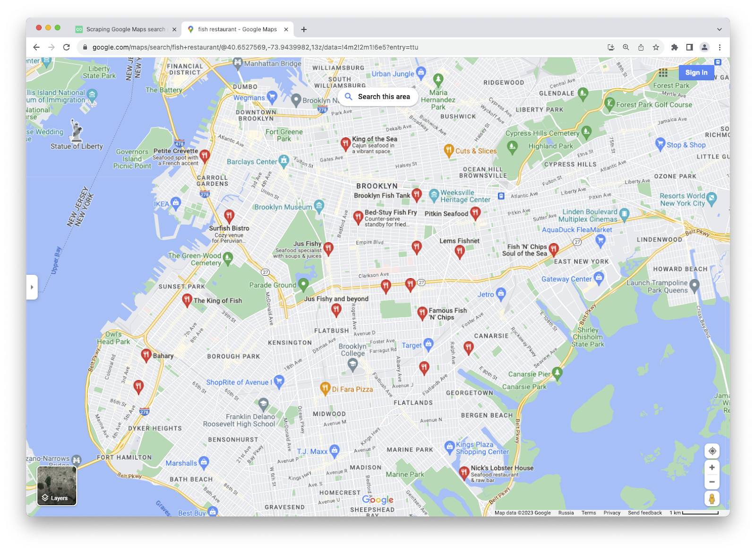This screenshot has height=551, width=756.
Task: Select the Target store marker
Action: tap(429, 344)
